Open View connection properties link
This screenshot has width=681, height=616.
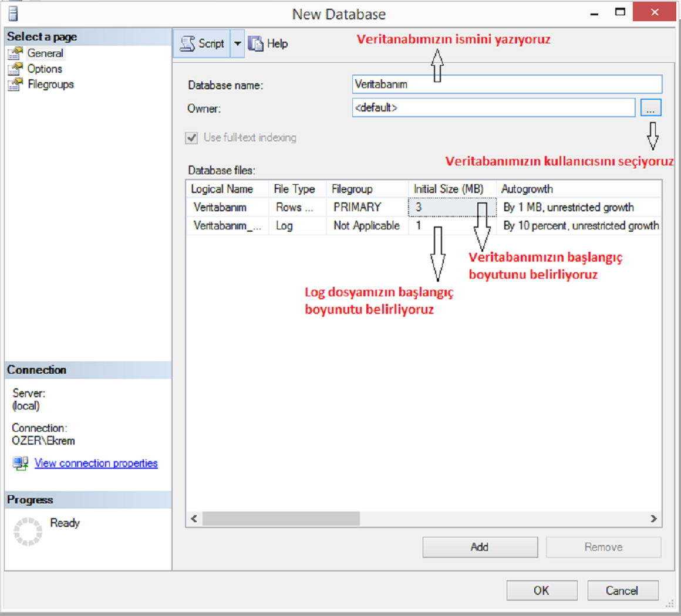pos(96,463)
